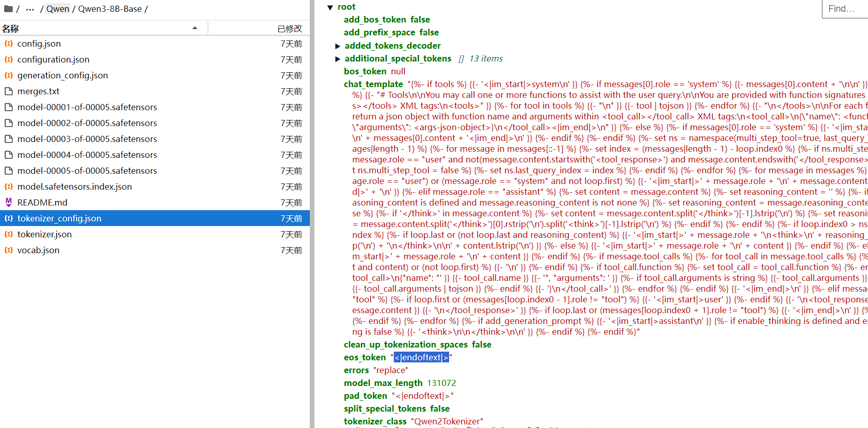The width and height of the screenshot is (868, 428).
Task: Click the false value of add_bos_token
Action: [x=420, y=19]
